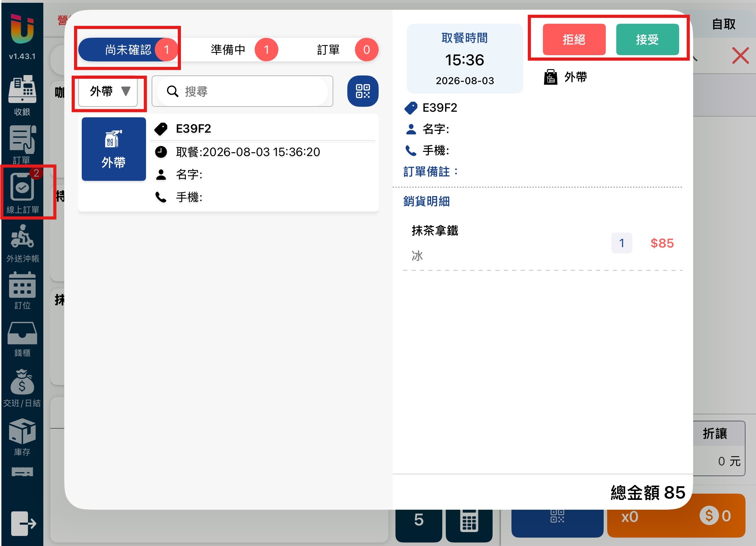
Task: Switch to the 尚未確認 unconfirmed tab
Action: [x=128, y=50]
